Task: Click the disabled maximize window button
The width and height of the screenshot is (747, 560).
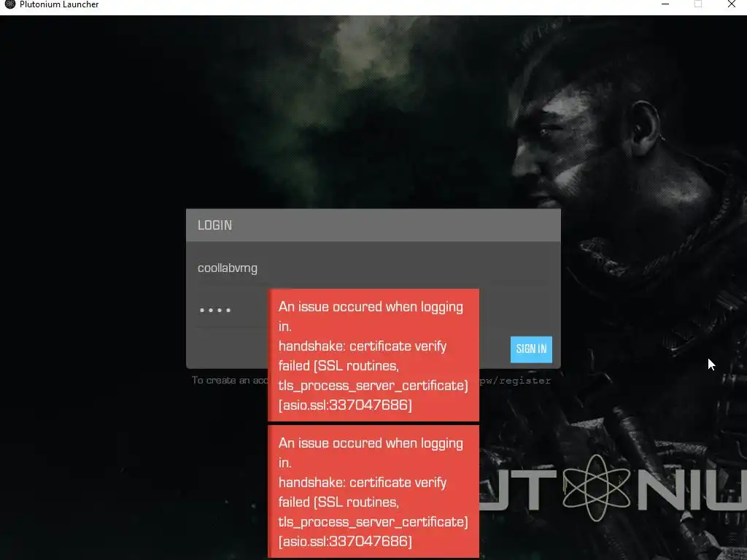Action: [698, 4]
